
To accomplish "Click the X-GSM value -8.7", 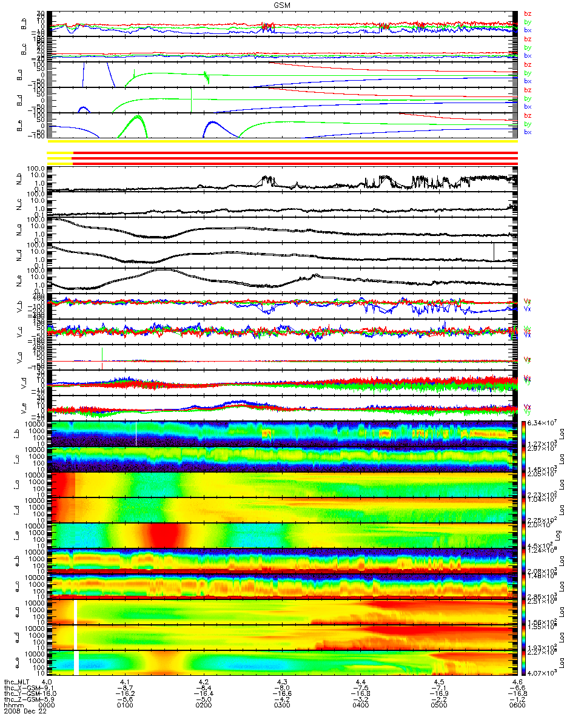I will (x=126, y=689).
